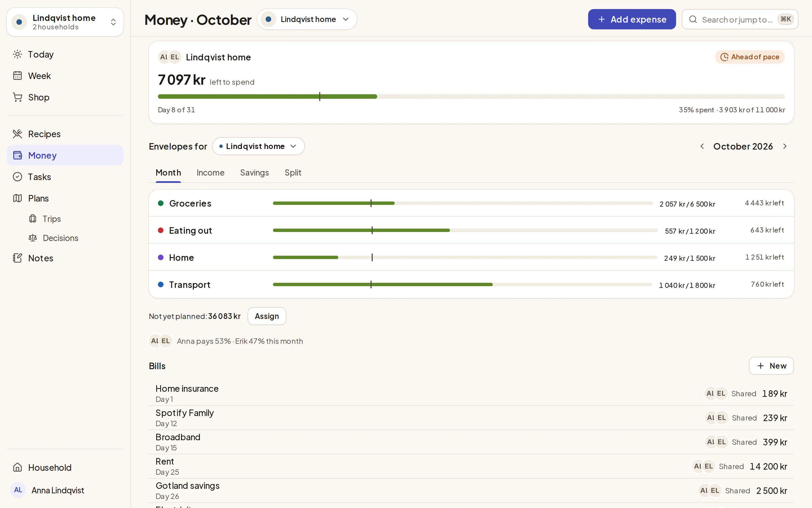Switch to the Split tab

pyautogui.click(x=293, y=173)
